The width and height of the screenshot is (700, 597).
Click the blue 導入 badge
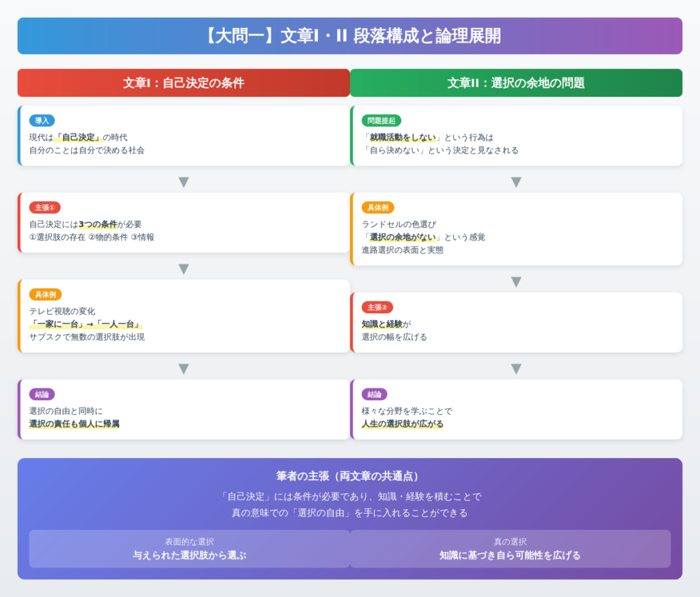(42, 120)
